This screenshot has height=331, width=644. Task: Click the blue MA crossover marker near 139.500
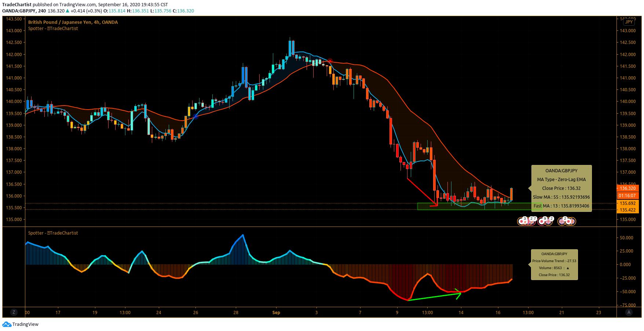click(x=195, y=117)
